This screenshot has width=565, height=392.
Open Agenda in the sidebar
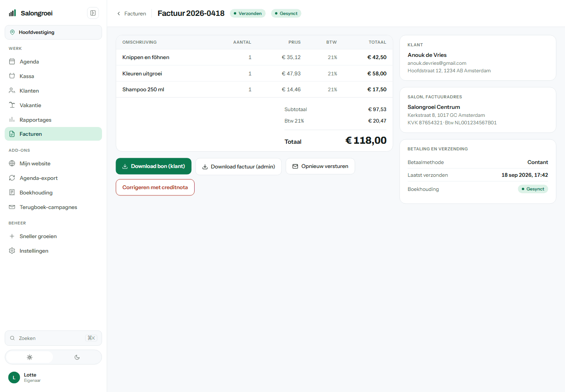(53, 62)
